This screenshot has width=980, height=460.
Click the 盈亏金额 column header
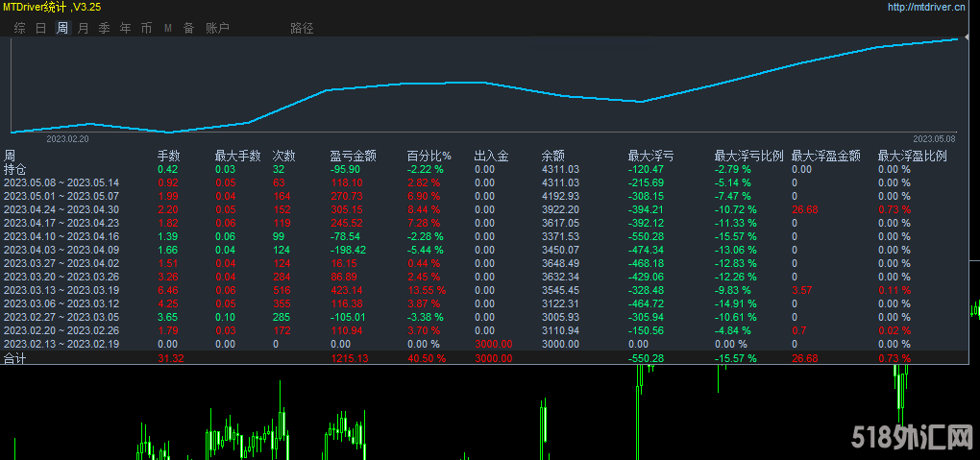click(353, 156)
